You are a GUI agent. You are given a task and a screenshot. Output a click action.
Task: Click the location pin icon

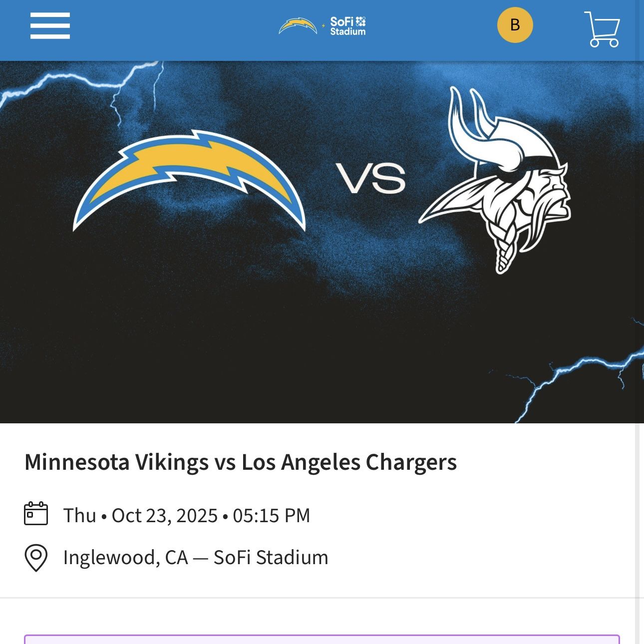click(35, 558)
